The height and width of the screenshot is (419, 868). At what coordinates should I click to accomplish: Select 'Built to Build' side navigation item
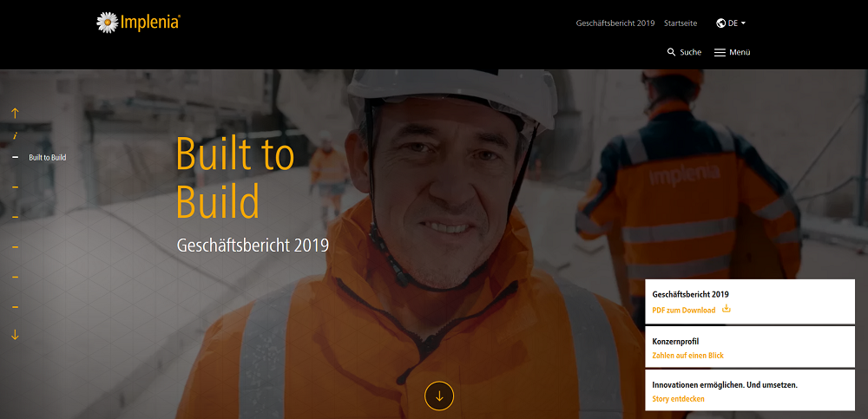coord(48,158)
